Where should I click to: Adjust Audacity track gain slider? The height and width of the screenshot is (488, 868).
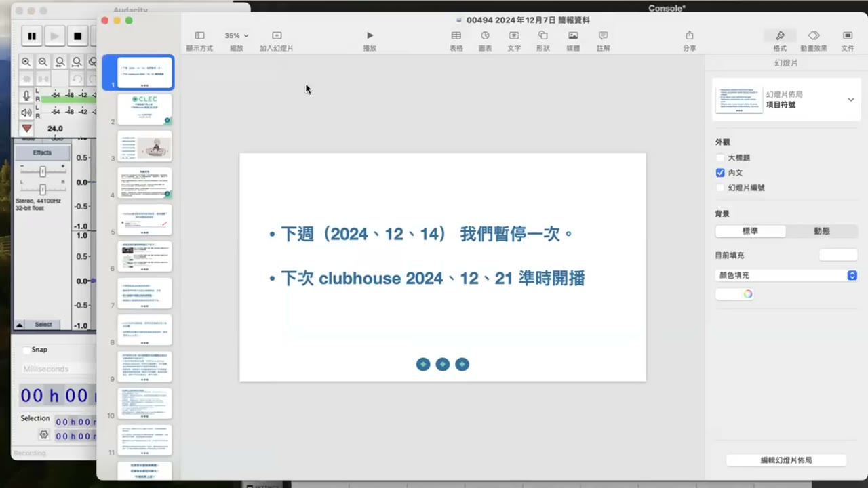point(42,171)
